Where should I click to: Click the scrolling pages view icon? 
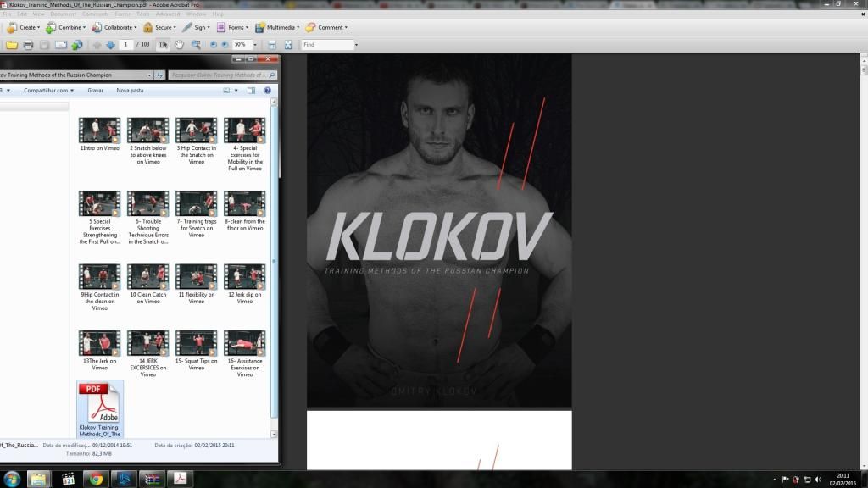point(272,45)
